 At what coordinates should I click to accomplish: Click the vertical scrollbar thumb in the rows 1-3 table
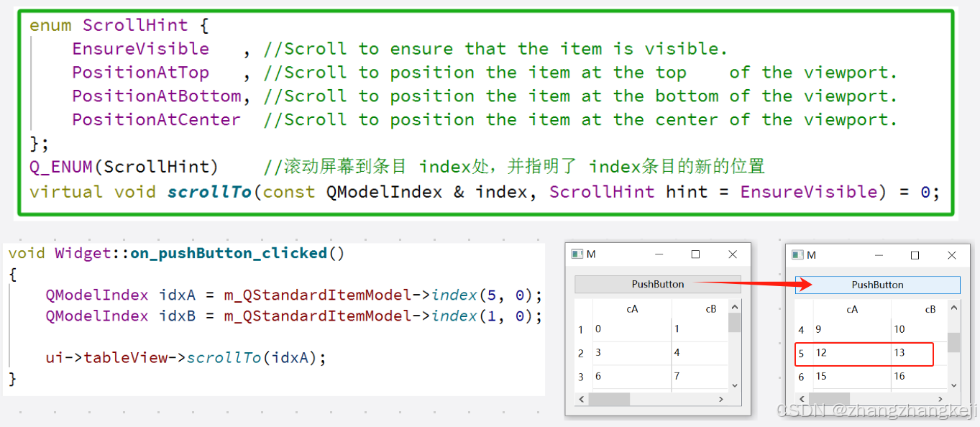(734, 322)
